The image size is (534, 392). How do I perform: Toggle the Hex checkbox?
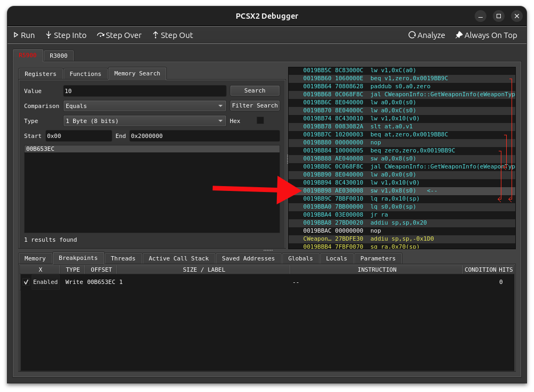260,121
